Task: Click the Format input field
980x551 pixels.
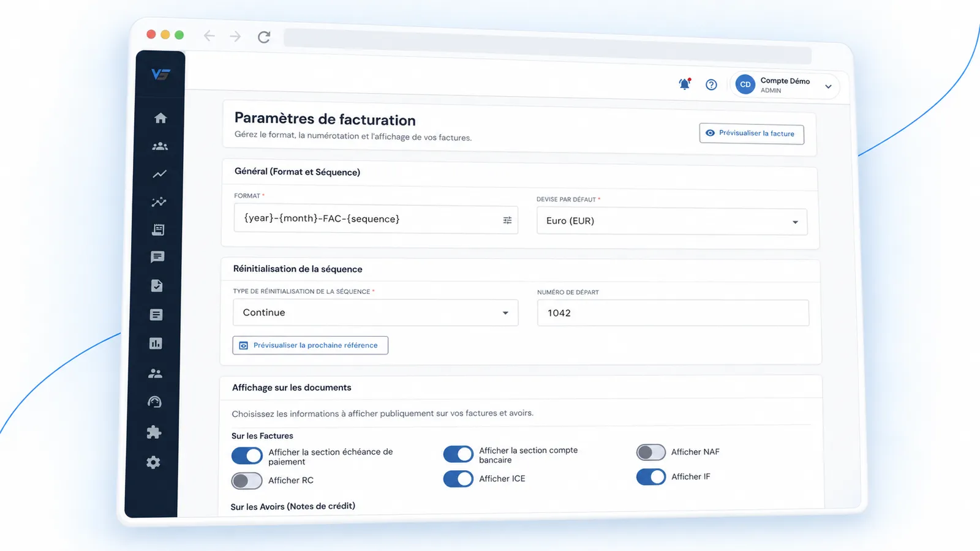Action: click(375, 219)
